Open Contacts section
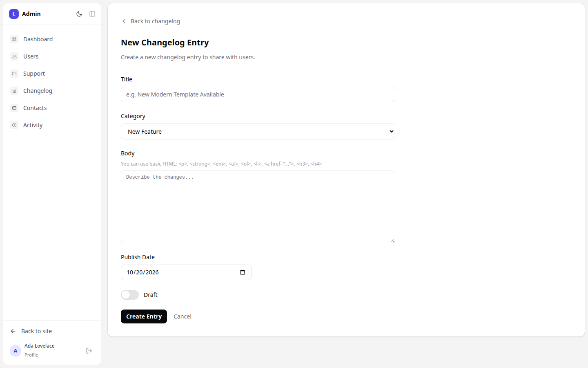Image resolution: width=588 pixels, height=368 pixels. tap(52, 108)
